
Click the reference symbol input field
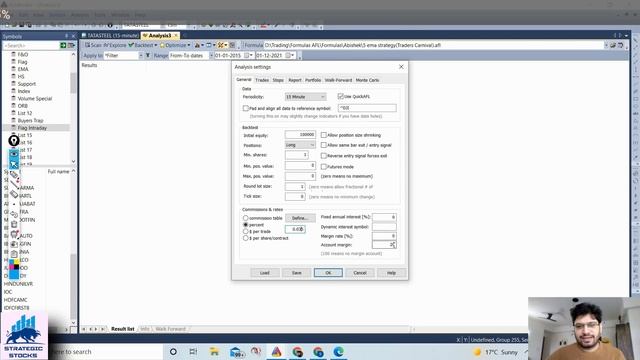[367, 108]
